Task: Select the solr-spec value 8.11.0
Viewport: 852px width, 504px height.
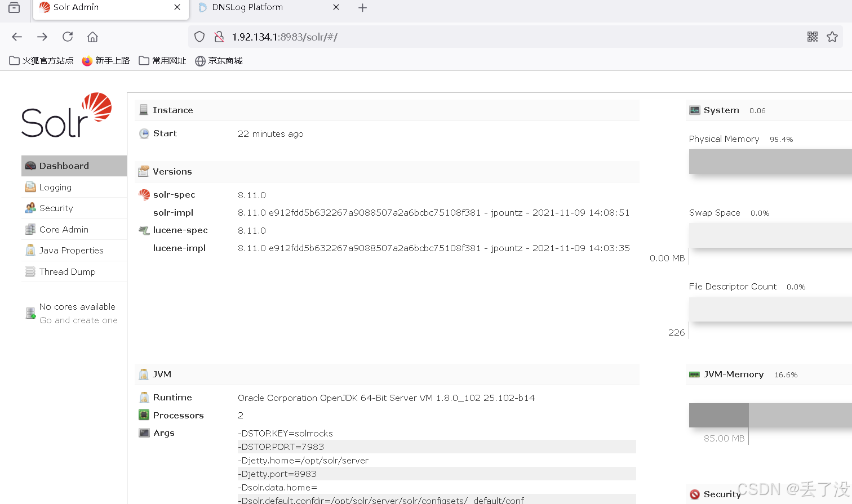Action: 252,195
